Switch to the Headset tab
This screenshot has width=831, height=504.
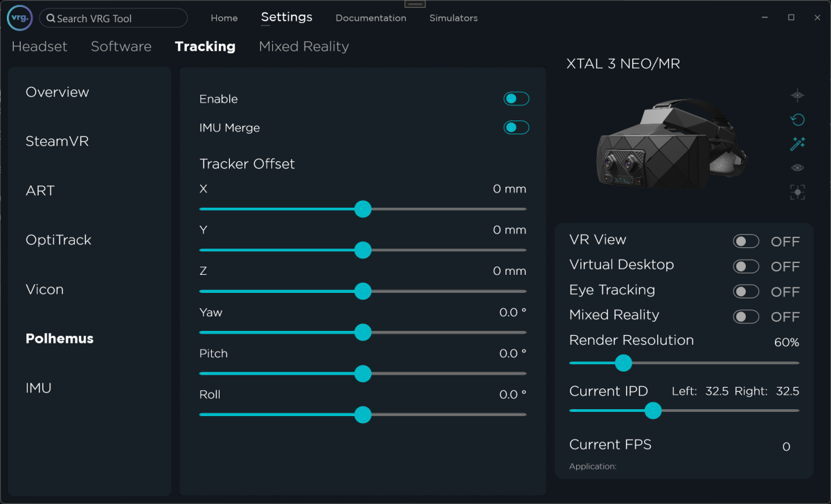(39, 46)
